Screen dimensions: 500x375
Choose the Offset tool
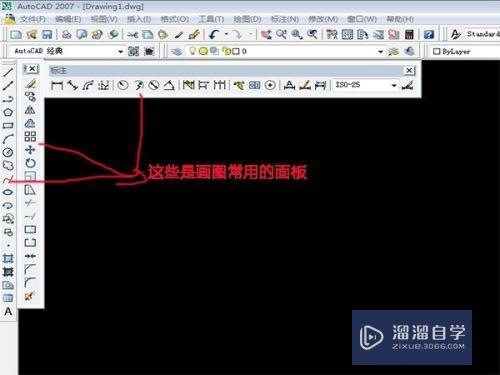coord(30,123)
